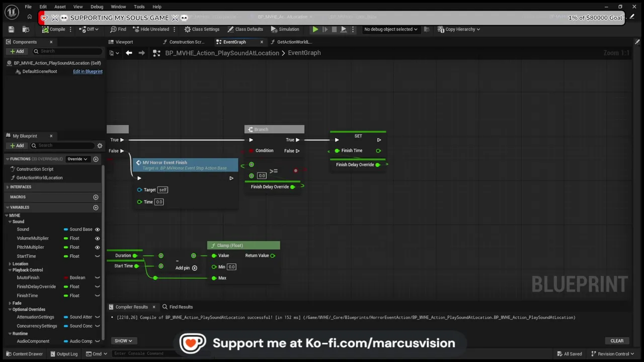Screen dimensions: 644x362
Task: Save the blueprint with the floppy disk icon
Action: coord(11,29)
